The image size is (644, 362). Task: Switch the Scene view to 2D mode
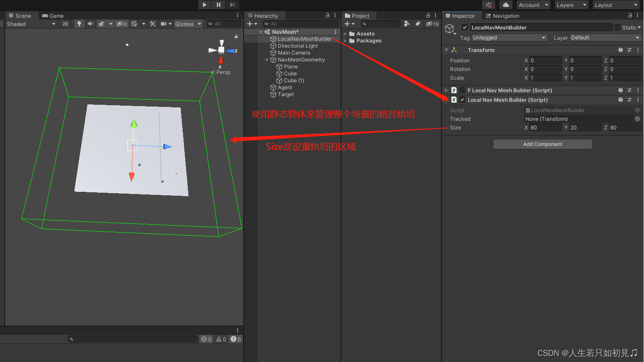[x=65, y=24]
